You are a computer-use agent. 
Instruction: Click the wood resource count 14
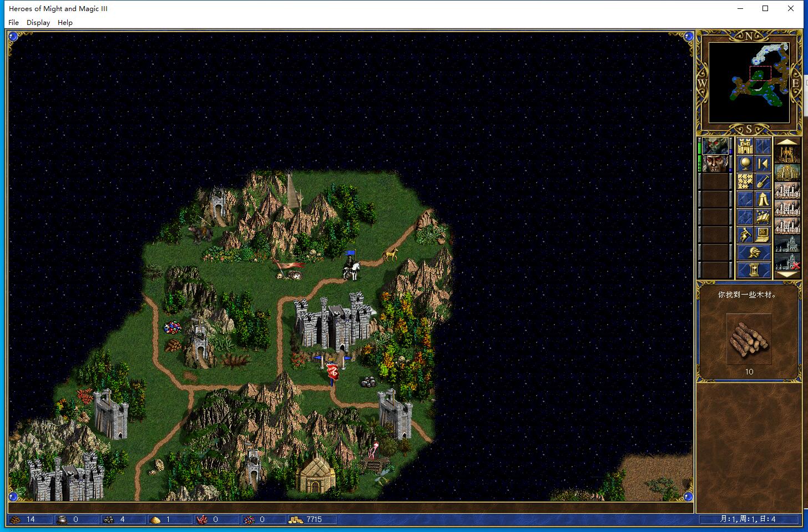31,520
